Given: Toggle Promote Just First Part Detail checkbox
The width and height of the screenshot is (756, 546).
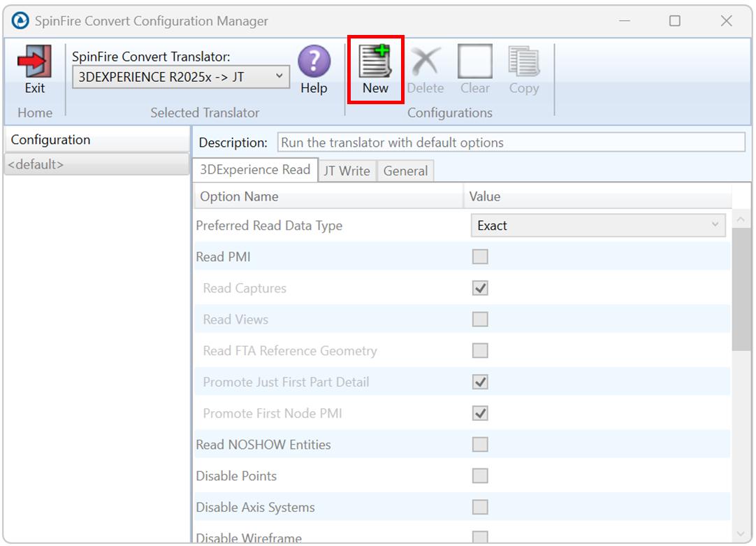Looking at the screenshot, I should click(x=480, y=382).
